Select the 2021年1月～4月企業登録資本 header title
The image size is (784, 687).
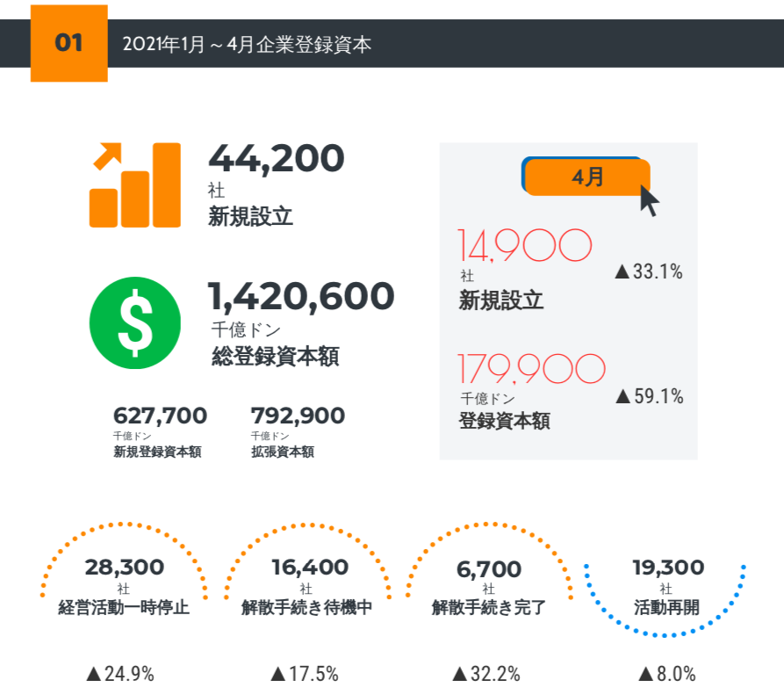click(x=247, y=44)
